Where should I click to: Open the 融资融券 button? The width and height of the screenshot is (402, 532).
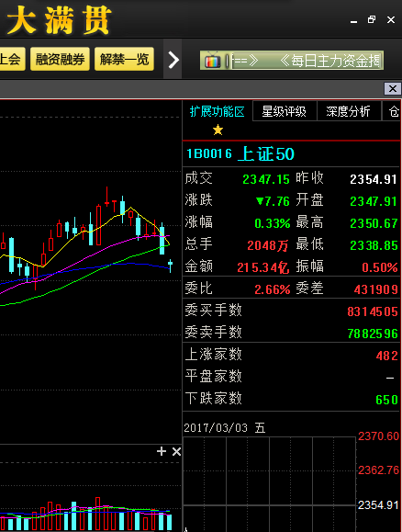(60, 59)
